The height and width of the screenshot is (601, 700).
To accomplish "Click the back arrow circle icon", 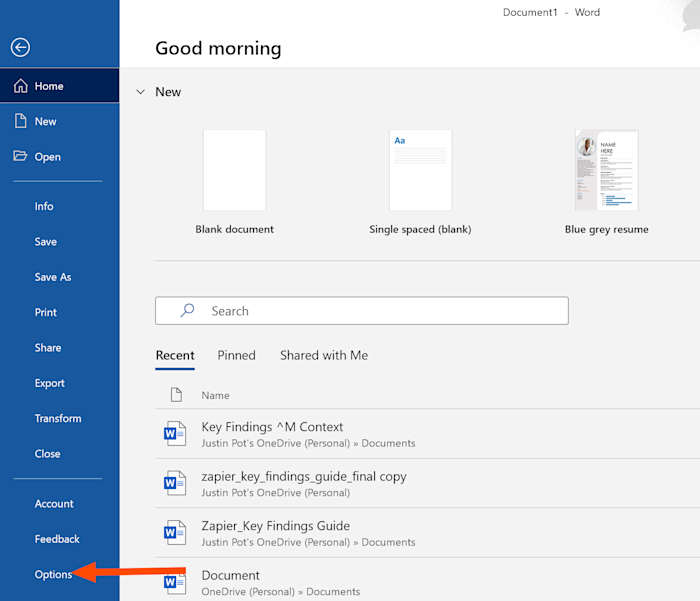I will pos(20,47).
